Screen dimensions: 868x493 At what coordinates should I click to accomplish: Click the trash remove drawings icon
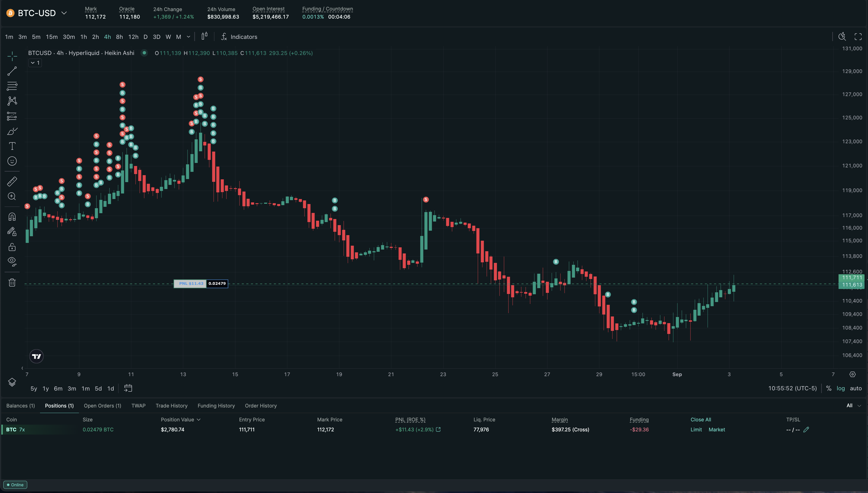tap(12, 282)
